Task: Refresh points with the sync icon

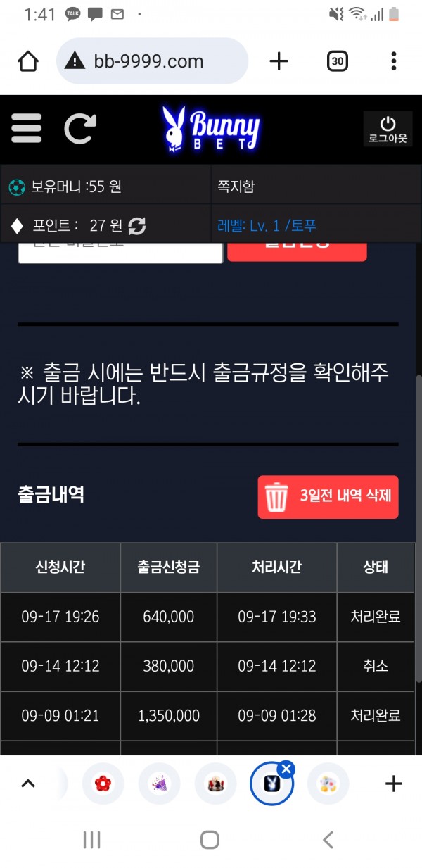Action: click(x=137, y=226)
